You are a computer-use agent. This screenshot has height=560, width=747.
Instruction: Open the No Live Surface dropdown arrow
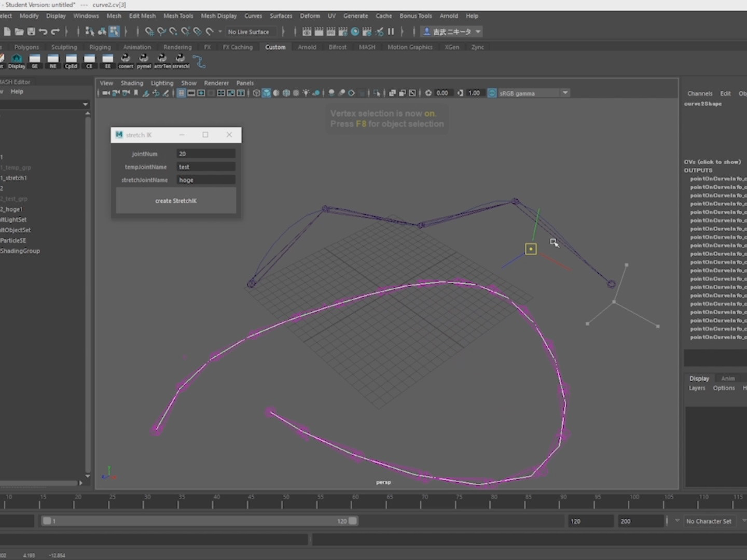tap(220, 32)
